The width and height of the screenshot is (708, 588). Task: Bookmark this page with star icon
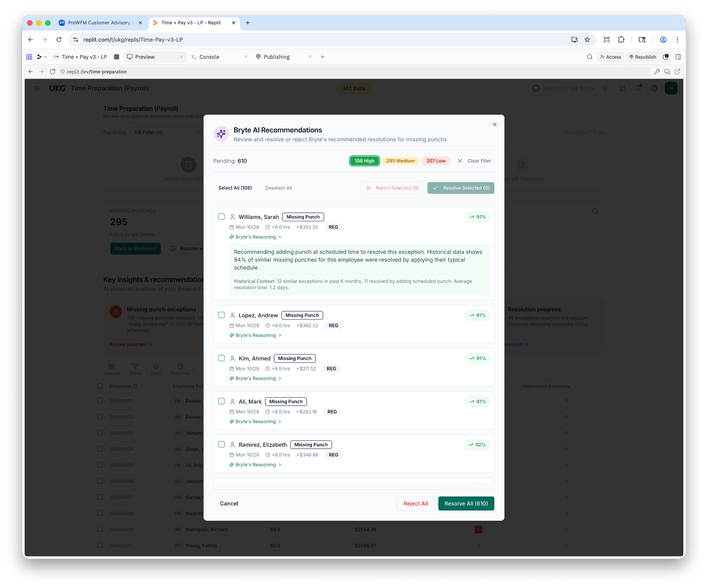[587, 39]
